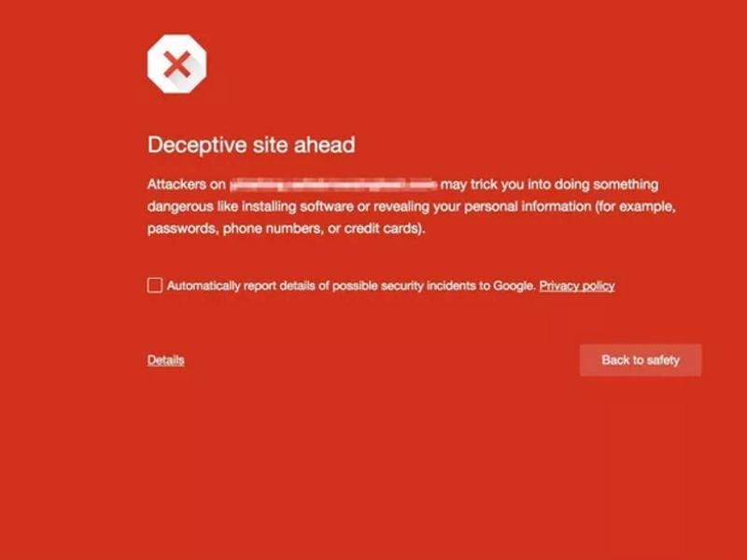The image size is (747, 560).
Task: Click the word "Deceptive" in the heading
Action: 197,146
